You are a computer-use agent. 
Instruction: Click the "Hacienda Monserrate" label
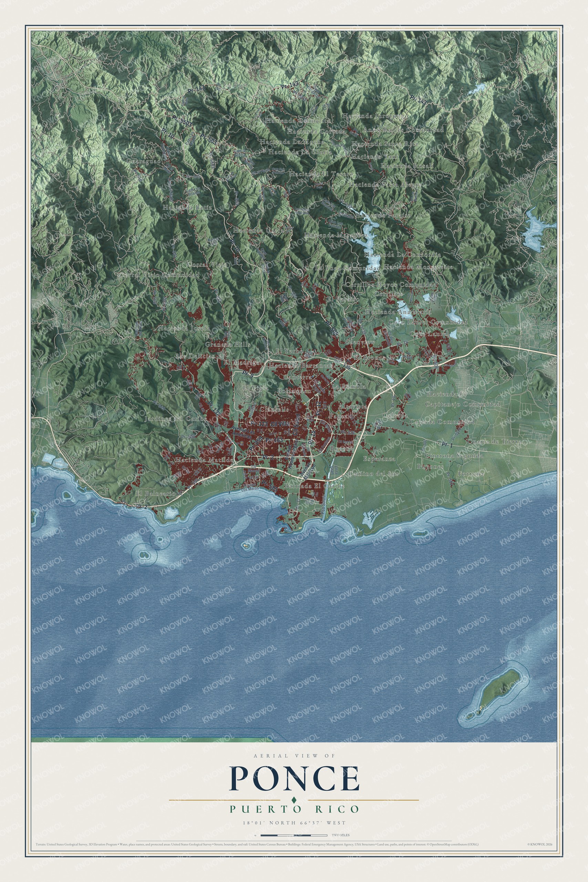click(x=418, y=267)
